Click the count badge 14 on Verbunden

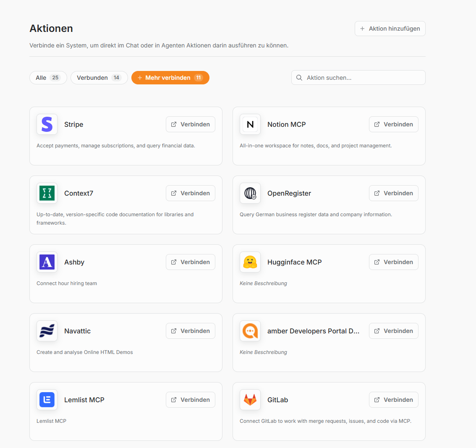click(116, 78)
